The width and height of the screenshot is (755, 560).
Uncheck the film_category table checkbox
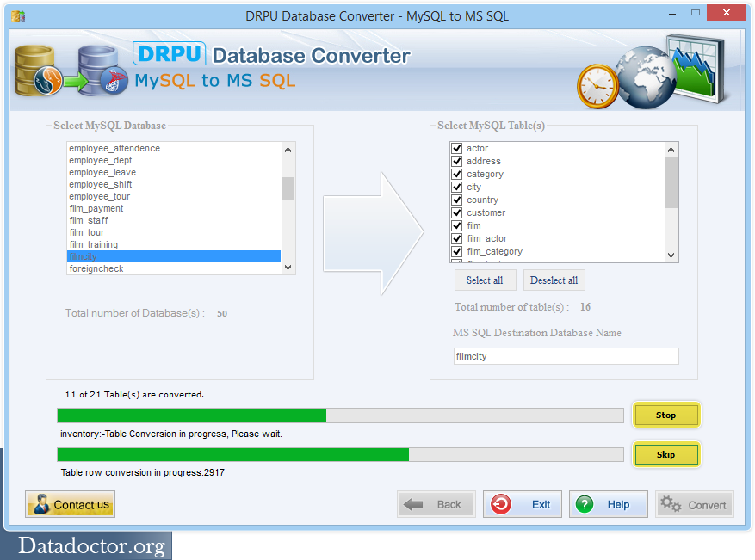pos(457,252)
